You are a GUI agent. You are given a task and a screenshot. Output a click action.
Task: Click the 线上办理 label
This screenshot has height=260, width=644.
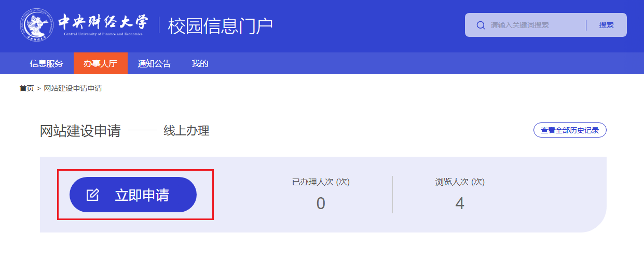point(186,131)
